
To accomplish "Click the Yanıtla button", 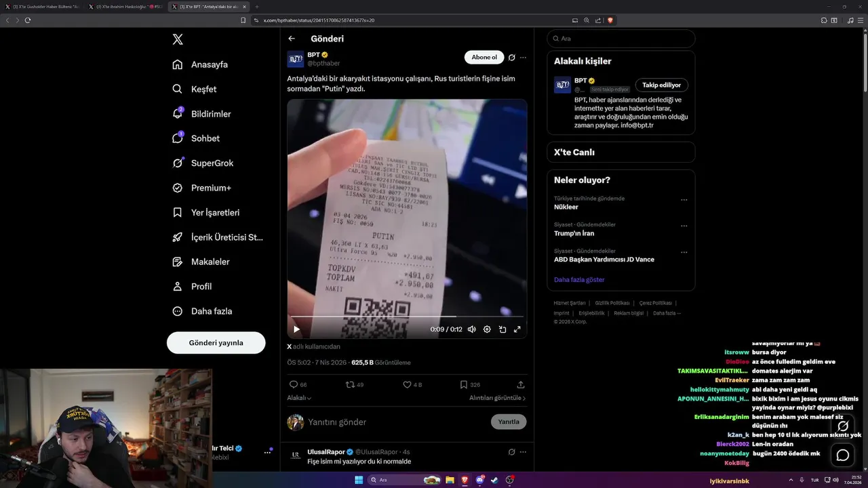I will (509, 422).
